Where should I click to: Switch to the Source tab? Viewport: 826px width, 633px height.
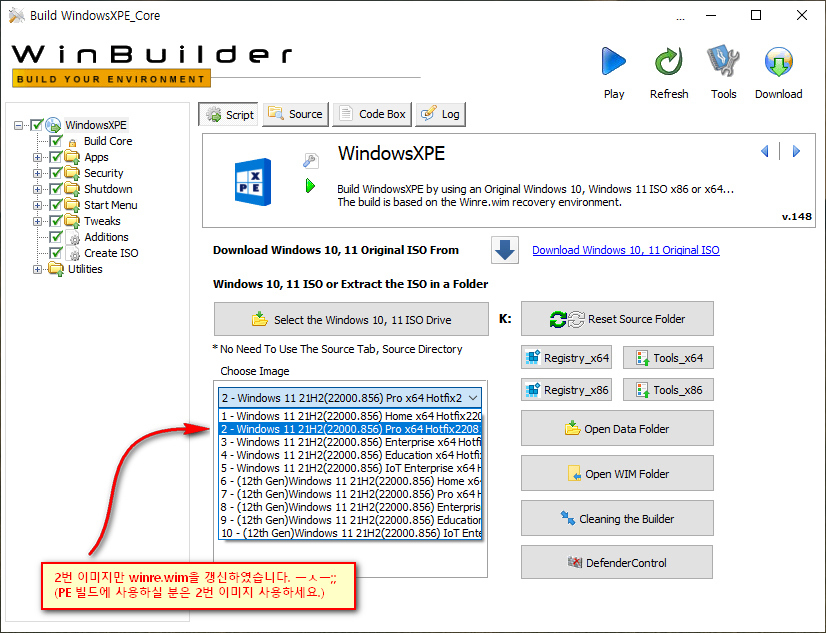pos(296,114)
